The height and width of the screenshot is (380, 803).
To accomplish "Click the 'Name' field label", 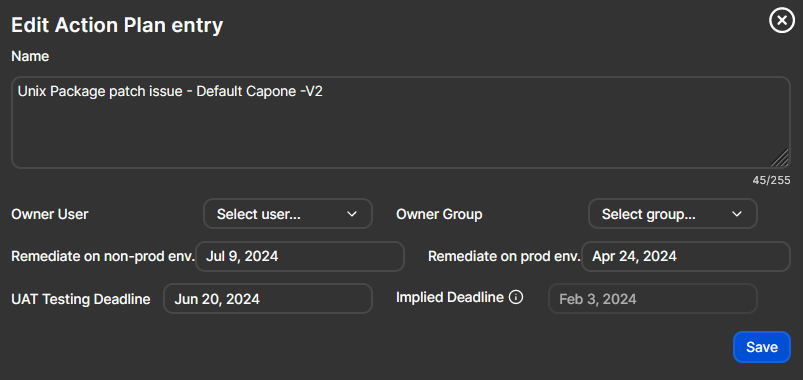I will [30, 56].
